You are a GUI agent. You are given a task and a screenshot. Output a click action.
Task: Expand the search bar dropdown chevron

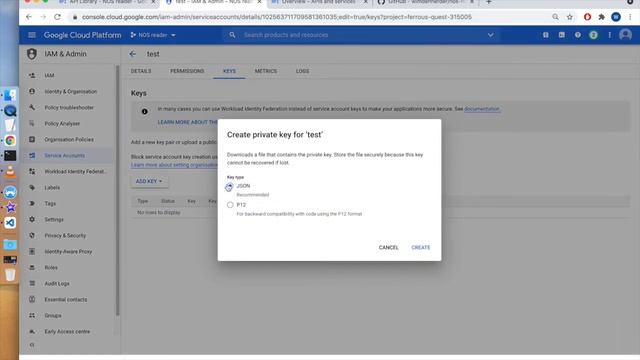coord(491,35)
